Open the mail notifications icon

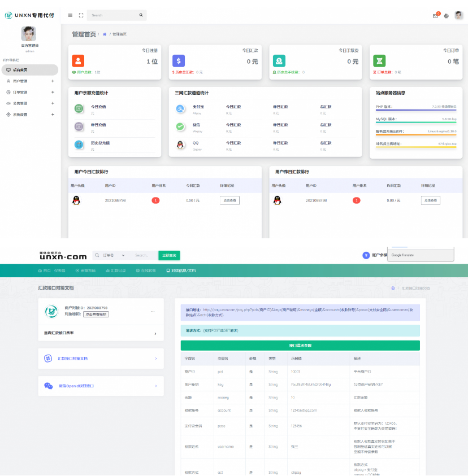(x=435, y=16)
